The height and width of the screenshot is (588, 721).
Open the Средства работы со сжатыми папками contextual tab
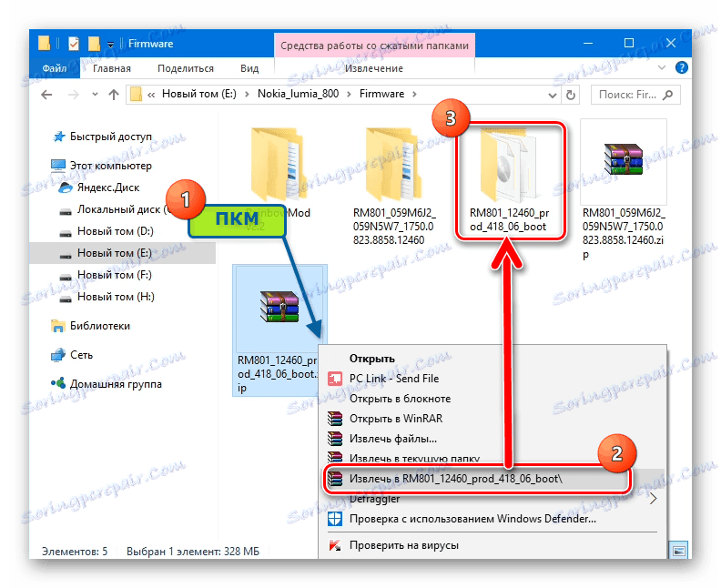pyautogui.click(x=374, y=46)
